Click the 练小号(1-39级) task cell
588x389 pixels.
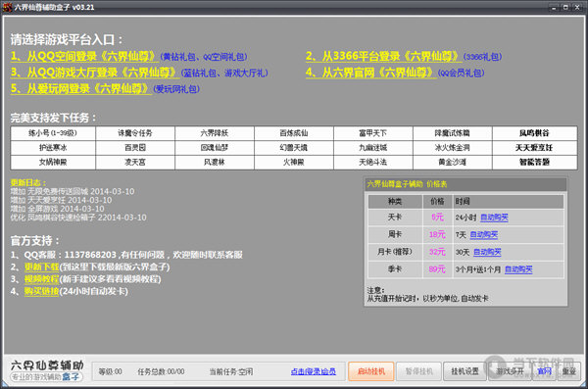(x=53, y=133)
